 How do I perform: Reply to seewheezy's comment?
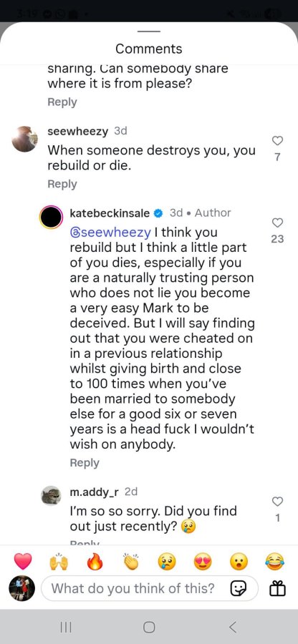pyautogui.click(x=62, y=184)
